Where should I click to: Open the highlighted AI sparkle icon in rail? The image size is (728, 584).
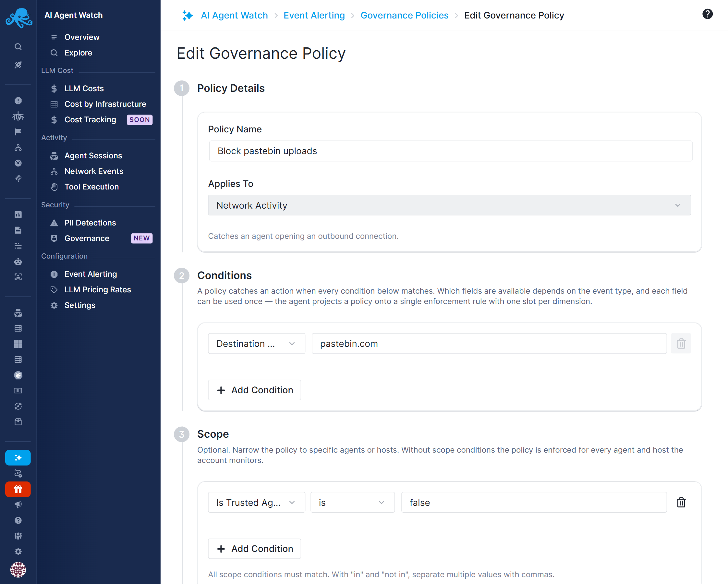pos(18,458)
